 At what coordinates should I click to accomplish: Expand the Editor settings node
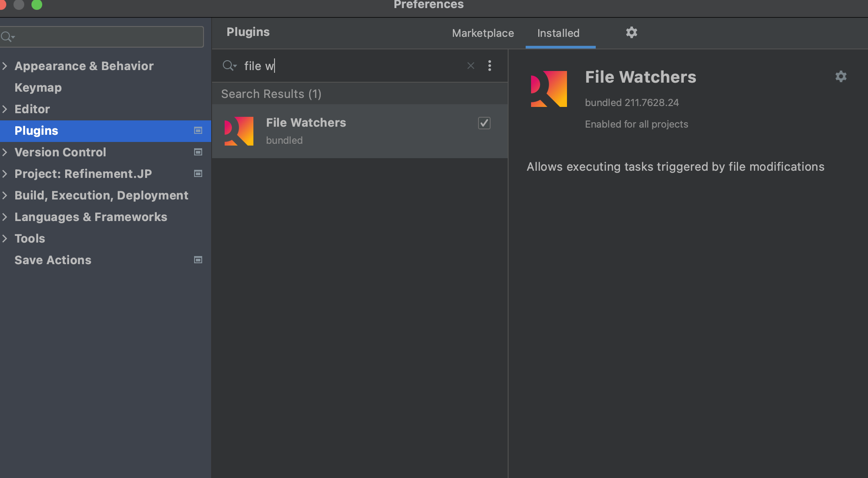pyautogui.click(x=5, y=109)
